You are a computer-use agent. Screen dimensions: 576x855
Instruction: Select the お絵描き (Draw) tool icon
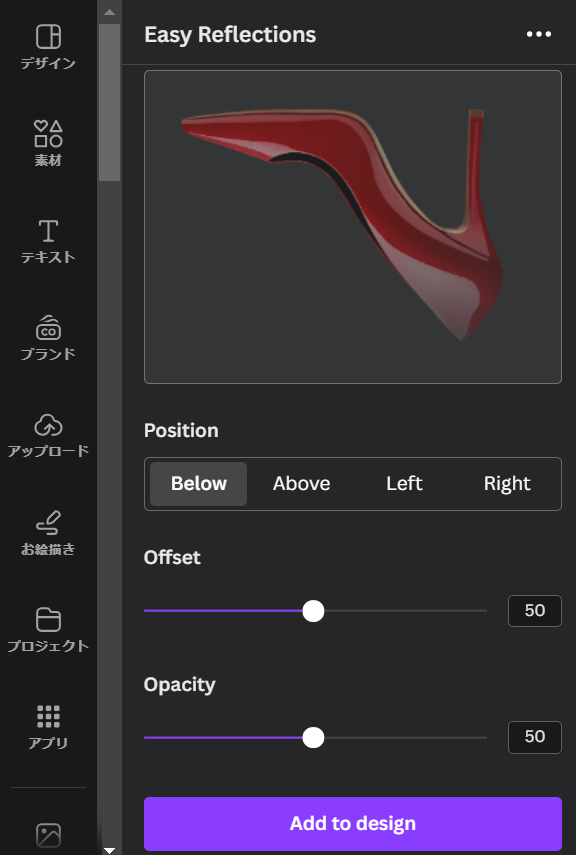pyautogui.click(x=48, y=522)
